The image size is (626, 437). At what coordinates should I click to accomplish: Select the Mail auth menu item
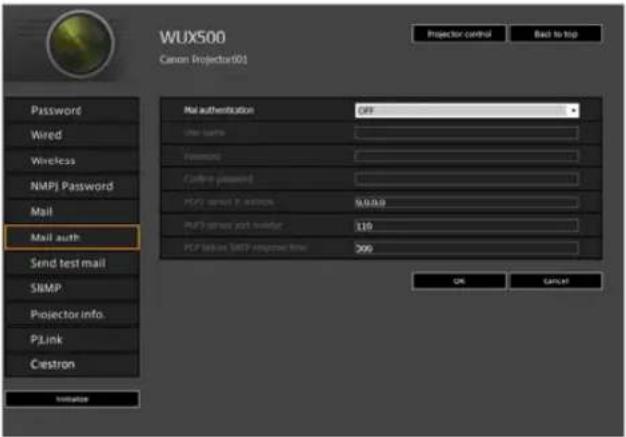coord(72,237)
